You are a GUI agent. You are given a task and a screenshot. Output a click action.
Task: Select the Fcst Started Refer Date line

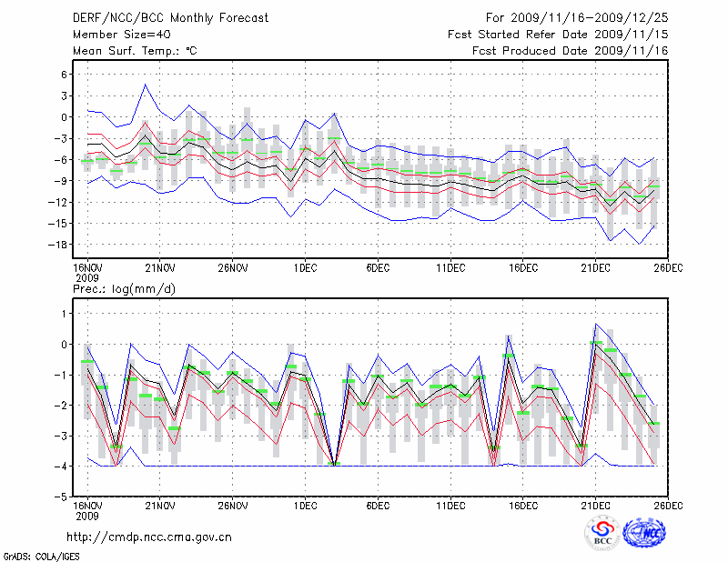click(558, 34)
